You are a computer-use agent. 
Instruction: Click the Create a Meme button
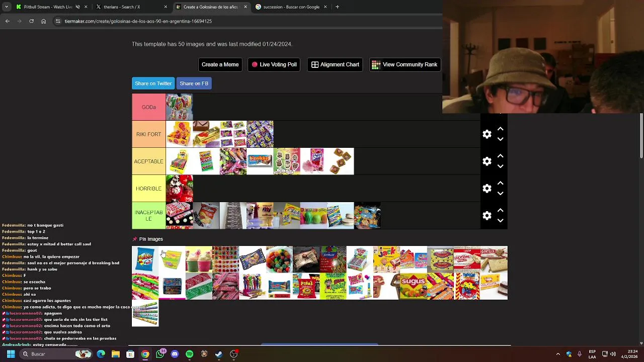(220, 64)
